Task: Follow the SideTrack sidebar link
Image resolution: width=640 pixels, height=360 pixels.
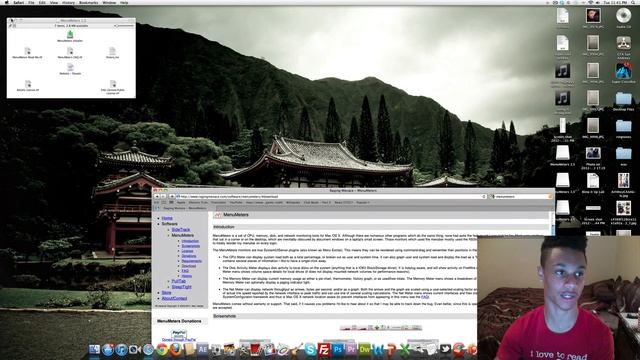Action: [x=181, y=230]
